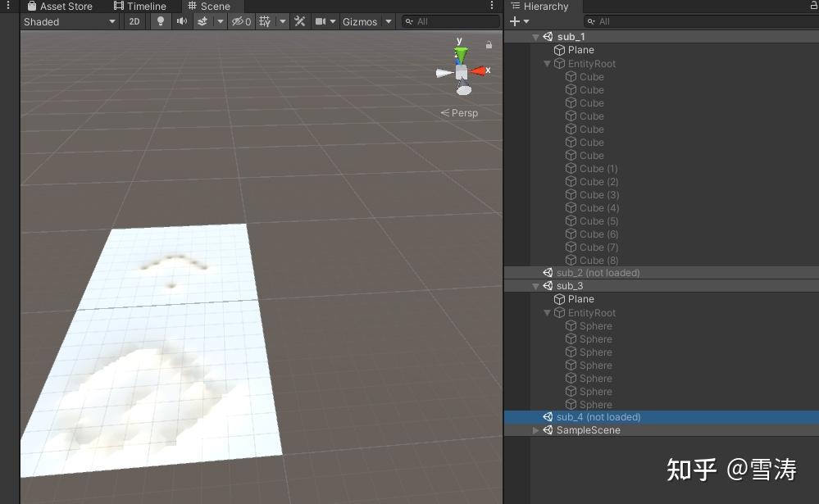Click the green Y axis gizmo cone
Image resolution: width=819 pixels, height=504 pixels.
[x=461, y=54]
